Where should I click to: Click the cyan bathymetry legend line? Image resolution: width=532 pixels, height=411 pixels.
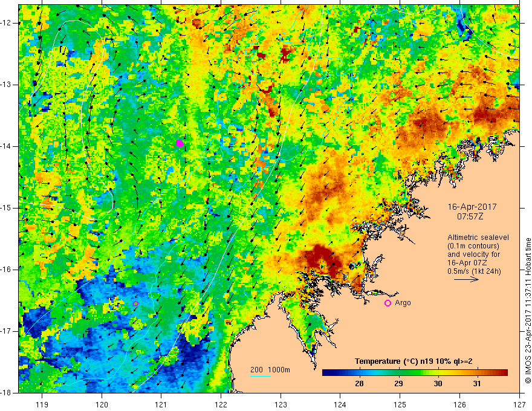[261, 377]
